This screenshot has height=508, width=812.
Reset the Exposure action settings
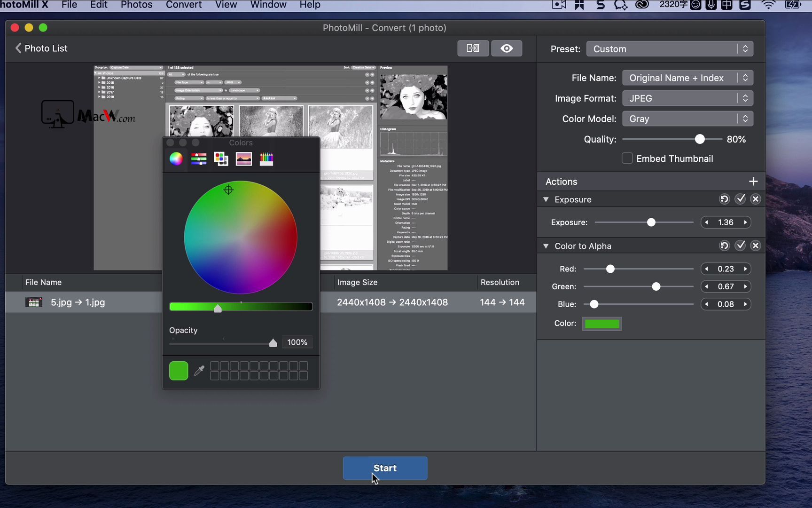[x=724, y=199]
